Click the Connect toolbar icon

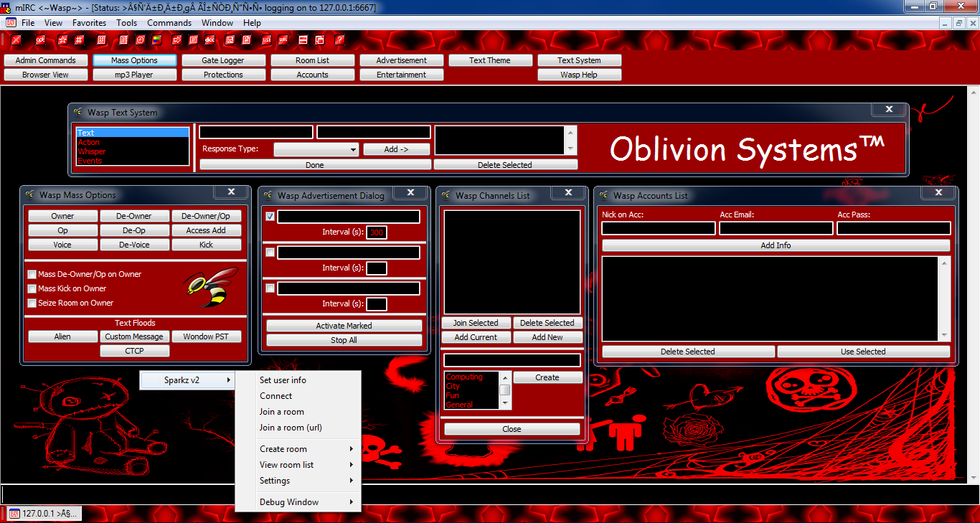(x=16, y=40)
